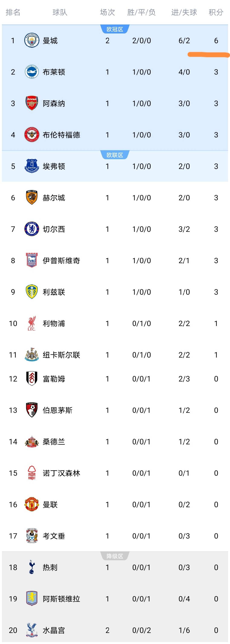Viewport: 230px width, 644px height.
Task: Open Manchester City club crest
Action: coord(32,40)
